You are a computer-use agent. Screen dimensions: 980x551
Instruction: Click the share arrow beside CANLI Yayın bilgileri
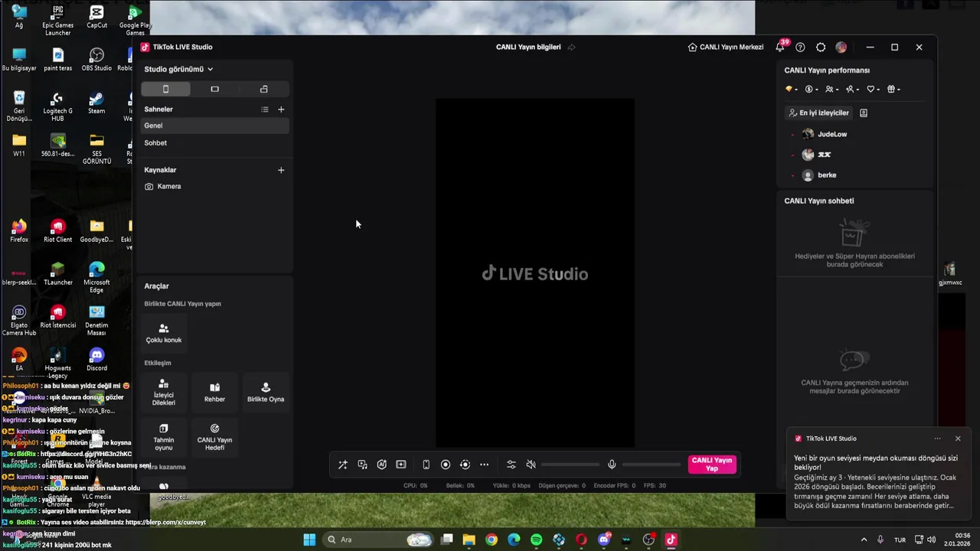click(x=571, y=47)
